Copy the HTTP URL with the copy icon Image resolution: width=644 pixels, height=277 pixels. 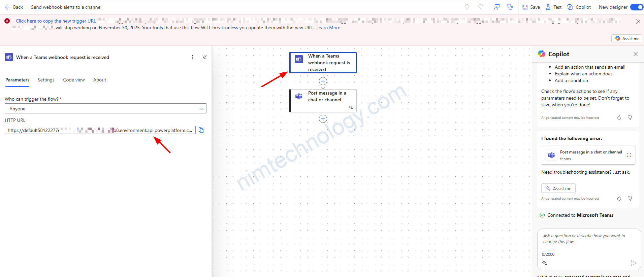(201, 130)
